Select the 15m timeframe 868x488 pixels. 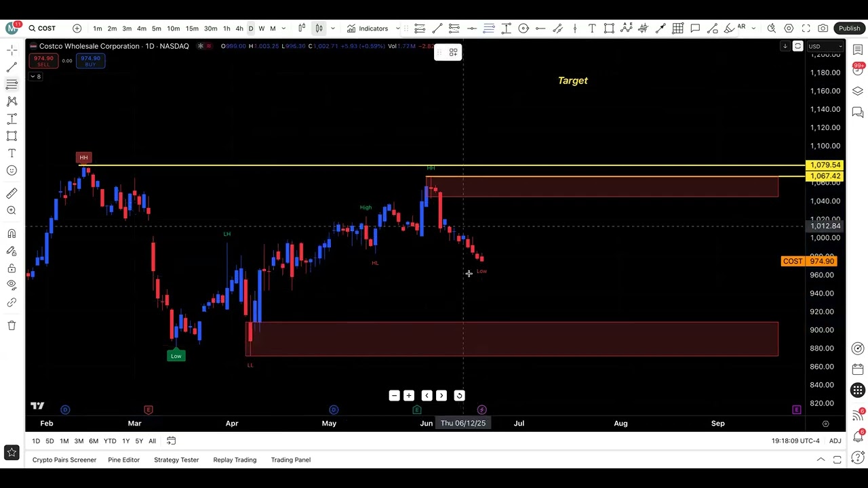point(192,28)
